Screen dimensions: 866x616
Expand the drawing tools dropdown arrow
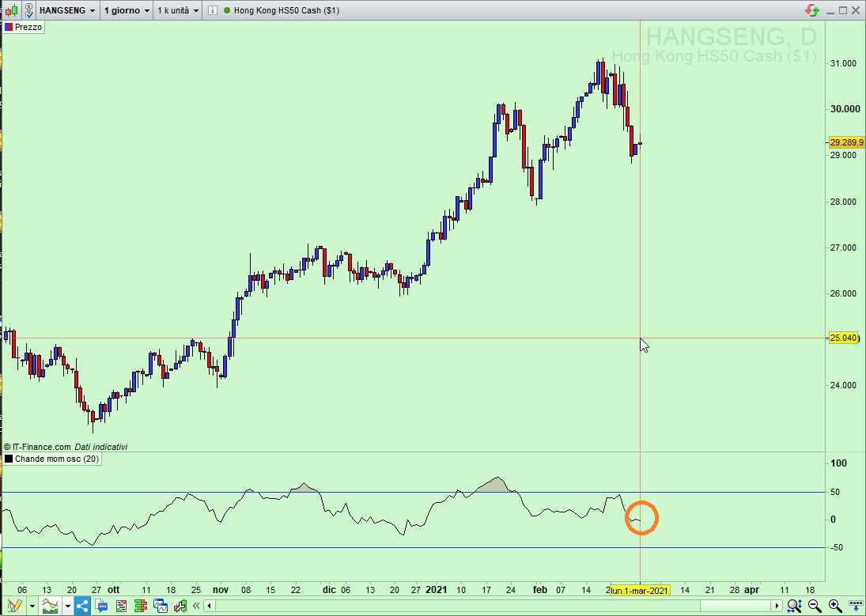click(32, 606)
